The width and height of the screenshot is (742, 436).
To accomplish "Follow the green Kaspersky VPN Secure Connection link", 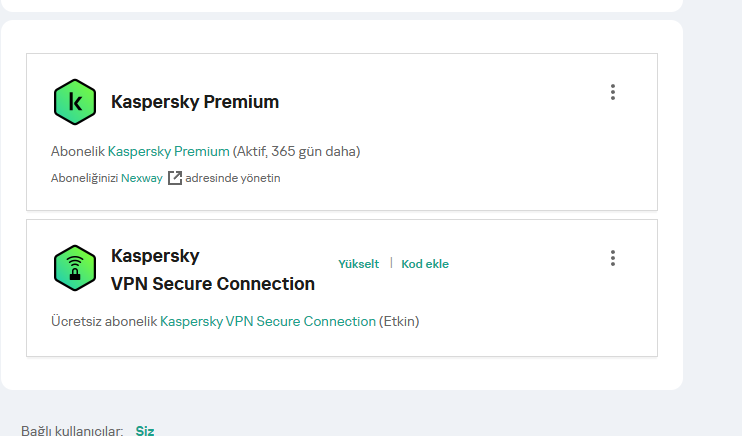I will click(x=268, y=322).
